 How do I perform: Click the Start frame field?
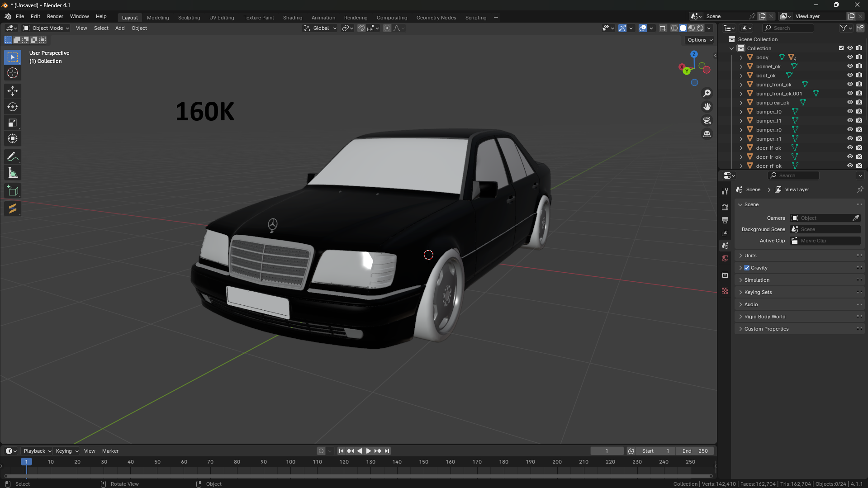(655, 451)
